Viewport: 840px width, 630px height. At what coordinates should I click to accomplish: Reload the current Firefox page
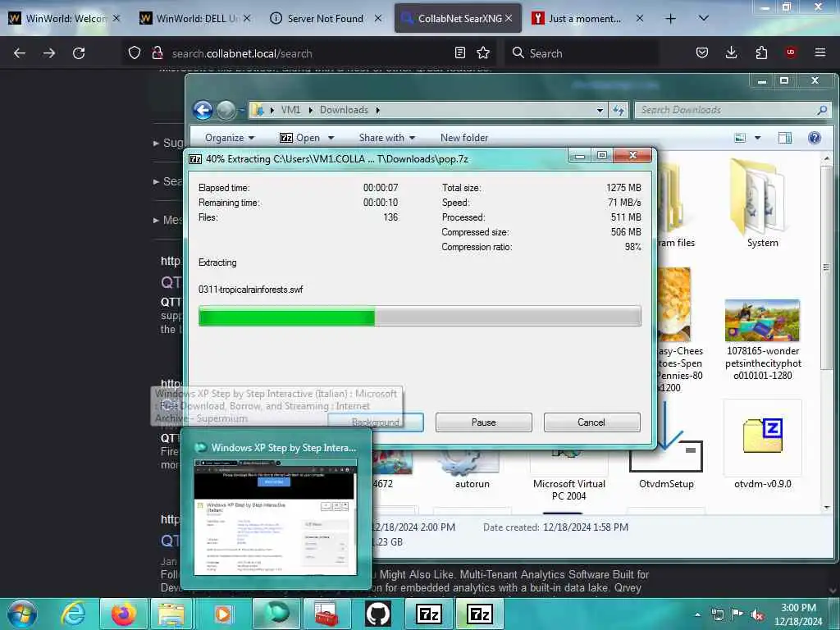coord(79,53)
